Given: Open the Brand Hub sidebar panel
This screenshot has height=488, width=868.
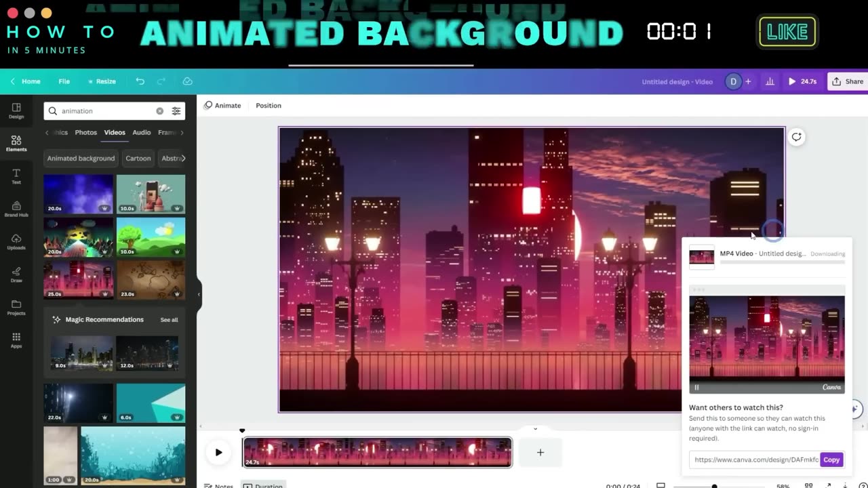Looking at the screenshot, I should (16, 209).
